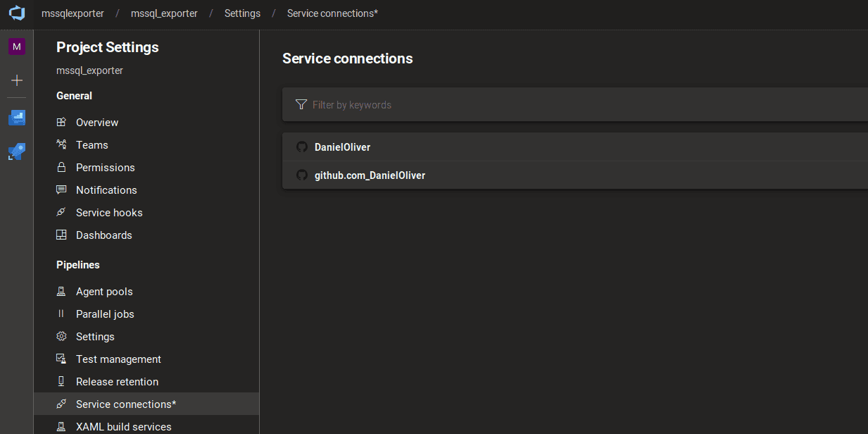Viewport: 868px width, 434px height.
Task: Click the XAML build services icon
Action: click(61, 427)
